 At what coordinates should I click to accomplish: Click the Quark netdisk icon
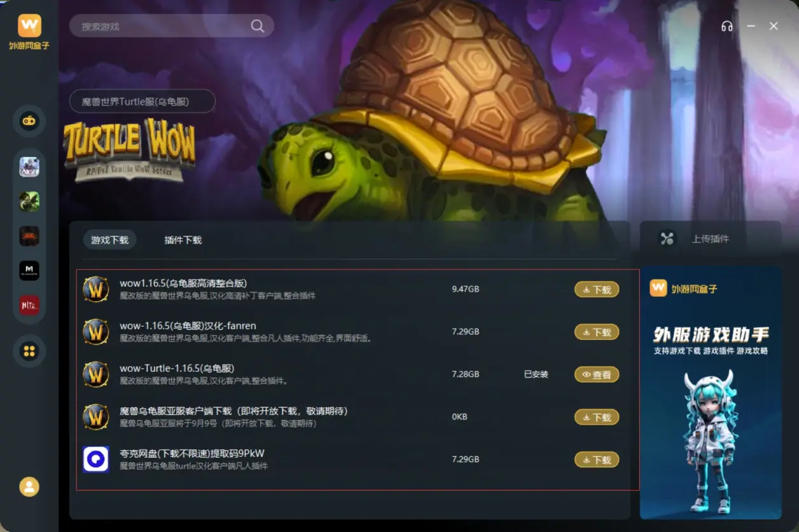96,460
